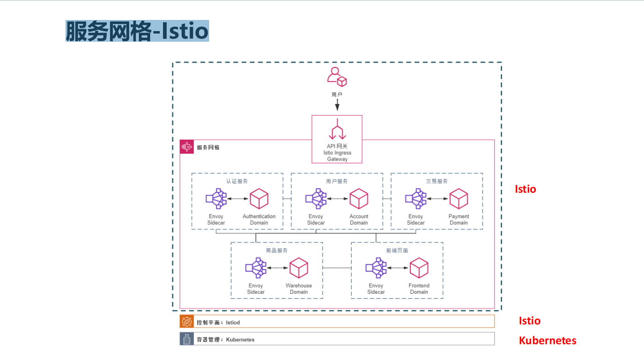The height and width of the screenshot is (364, 644).
Task: Click the 交易服务 group title
Action: click(x=437, y=181)
